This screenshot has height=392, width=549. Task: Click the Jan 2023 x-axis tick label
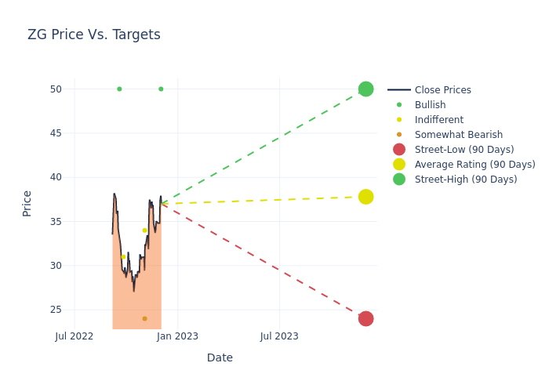177,336
